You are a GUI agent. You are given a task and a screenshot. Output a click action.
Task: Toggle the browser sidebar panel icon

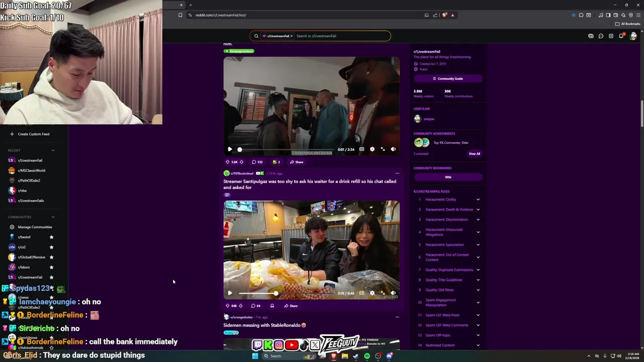coord(608,15)
